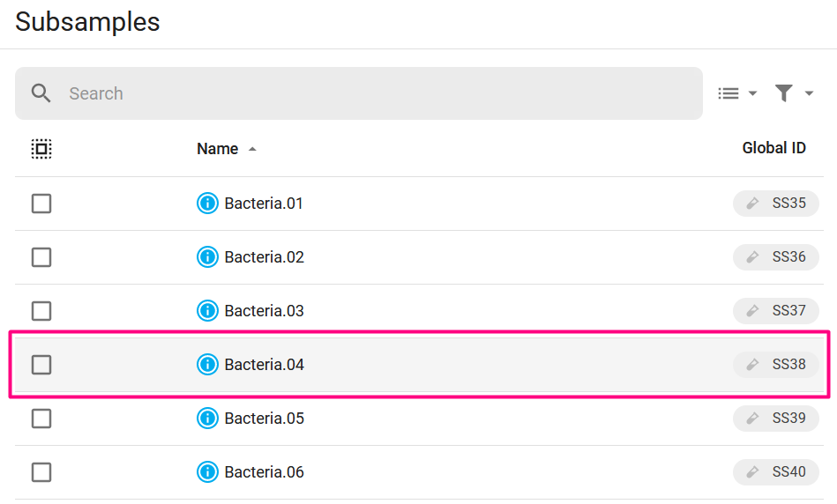
Task: Tick the Bacteria.01 checkbox
Action: [41, 204]
